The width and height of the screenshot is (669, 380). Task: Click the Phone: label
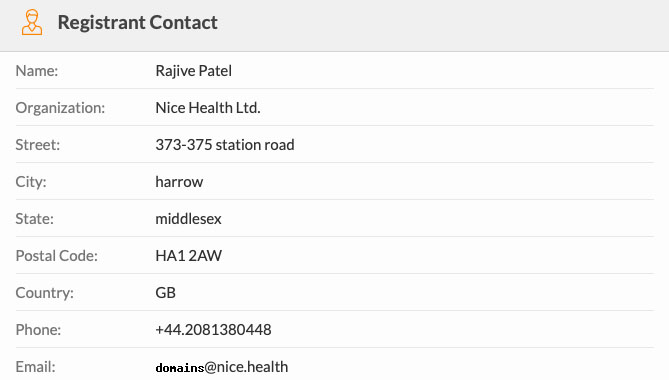38,330
